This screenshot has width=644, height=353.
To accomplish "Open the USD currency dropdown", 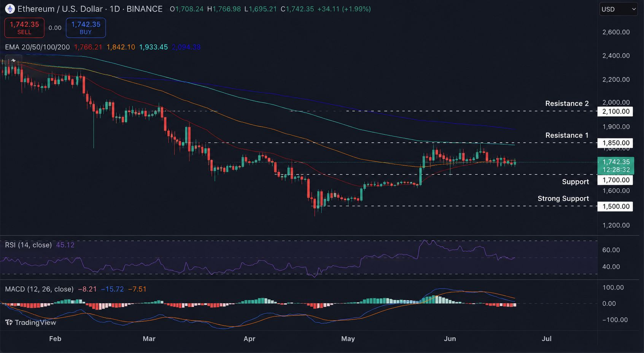I will coord(619,9).
